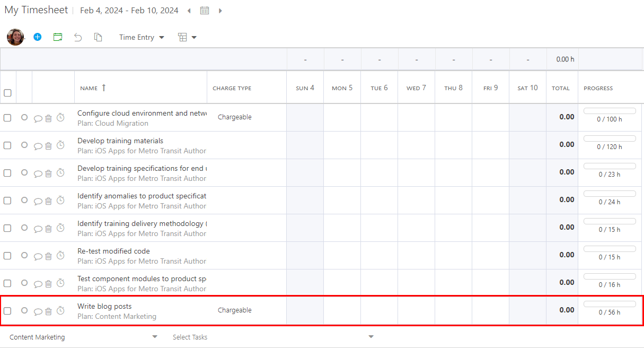This screenshot has width=644, height=348.
Task: Start timer for Write blog posts row
Action: tap(60, 310)
